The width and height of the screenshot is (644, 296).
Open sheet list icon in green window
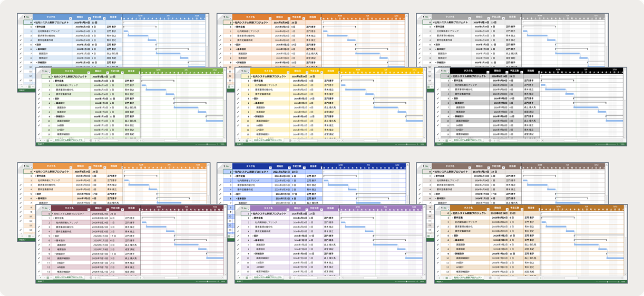[x=47, y=140]
